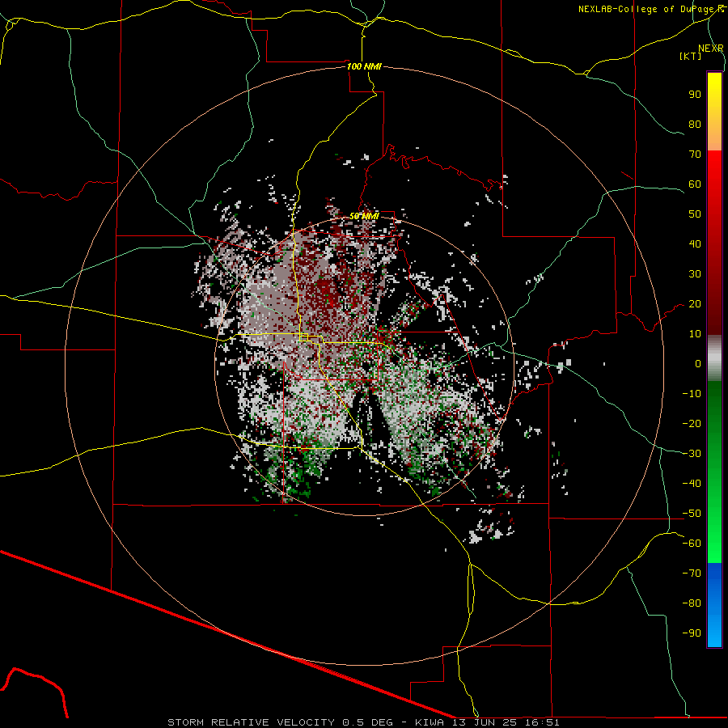This screenshot has height=728, width=728.
Task: Click the positive 30 knot scale label
Action: (x=695, y=274)
